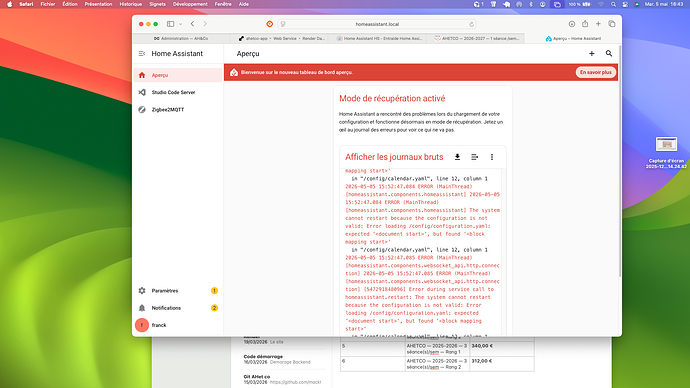Viewport: 690px width, 388px height.
Task: Open Notifications bell in sidebar
Action: click(x=142, y=308)
